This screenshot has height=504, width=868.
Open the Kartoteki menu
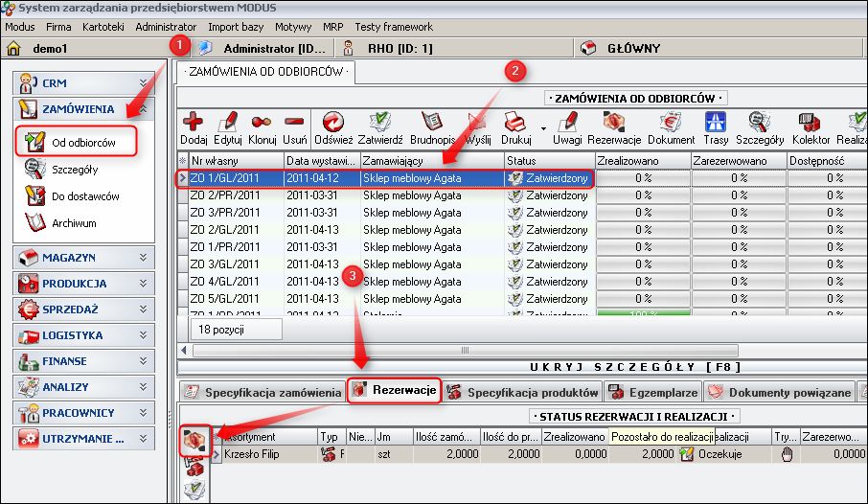[x=103, y=27]
